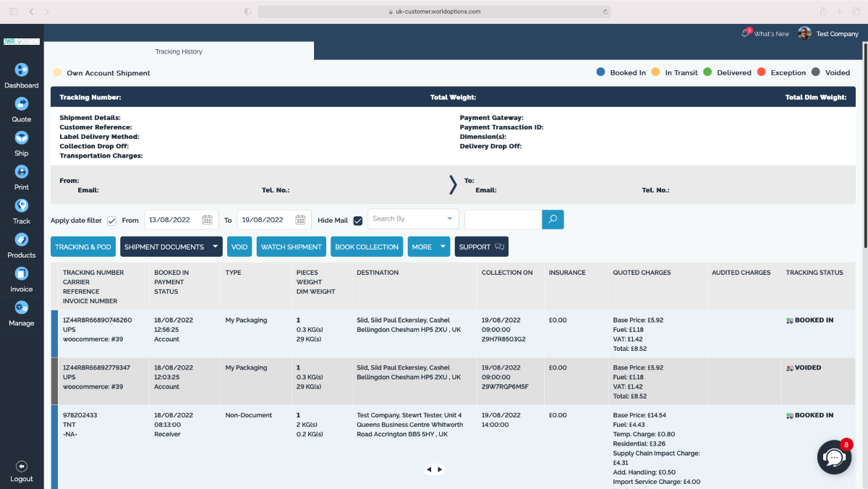Open the What's New menu

[x=765, y=33]
